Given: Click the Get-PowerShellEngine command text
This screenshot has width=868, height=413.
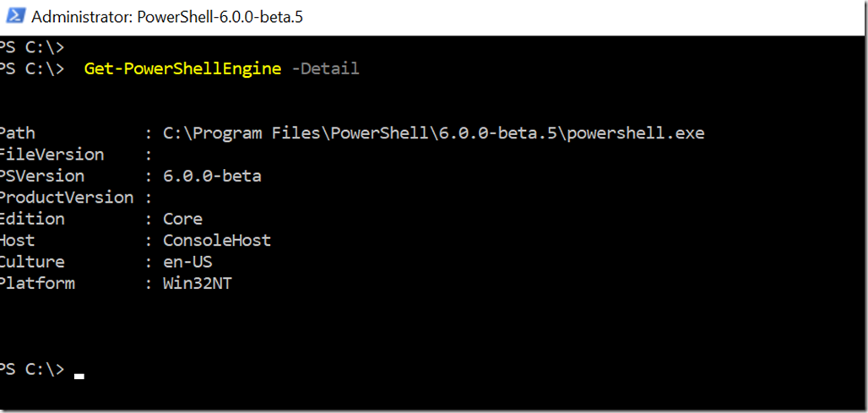Looking at the screenshot, I should tap(182, 69).
